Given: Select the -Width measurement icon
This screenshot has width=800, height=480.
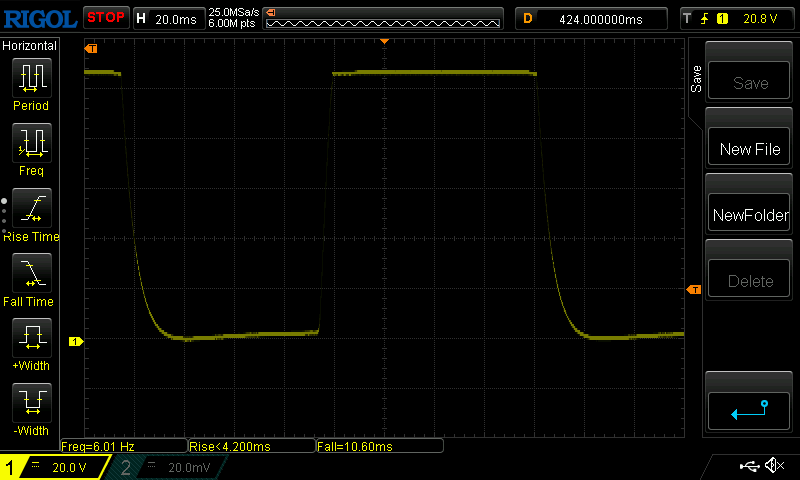Looking at the screenshot, I should pos(31,404).
